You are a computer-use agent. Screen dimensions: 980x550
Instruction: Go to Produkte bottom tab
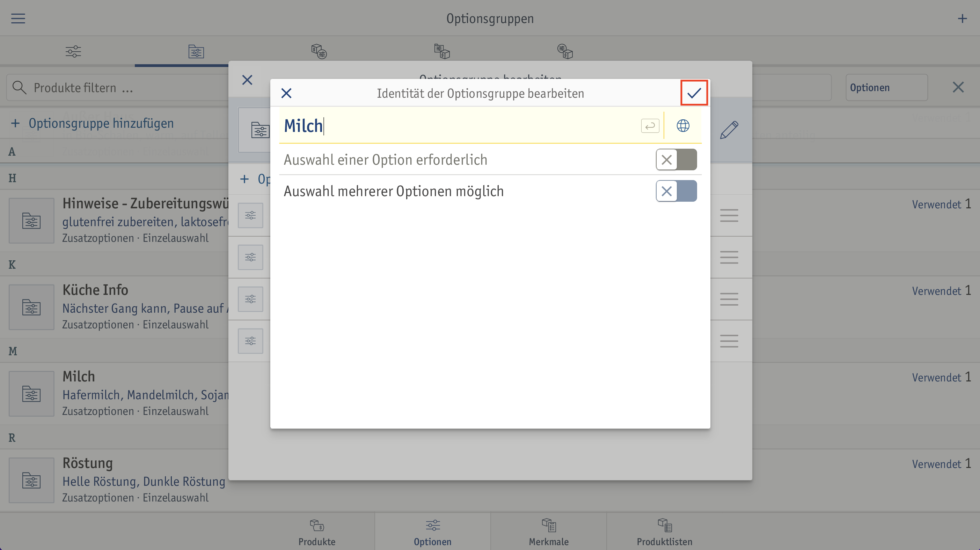316,532
